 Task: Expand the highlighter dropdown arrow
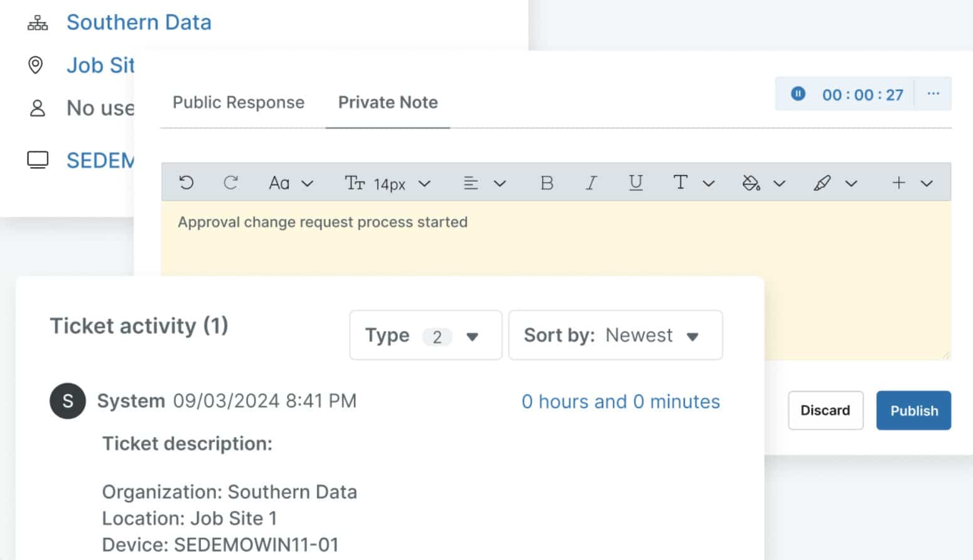[851, 183]
